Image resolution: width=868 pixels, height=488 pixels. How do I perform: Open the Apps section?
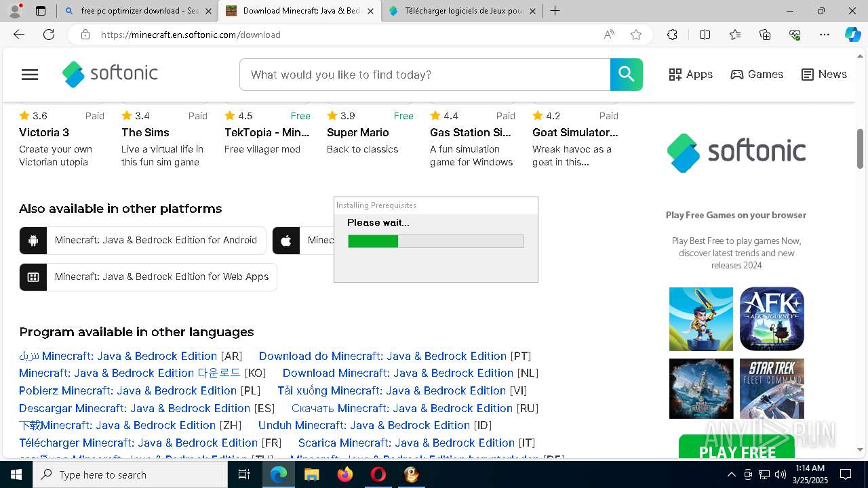click(x=690, y=75)
